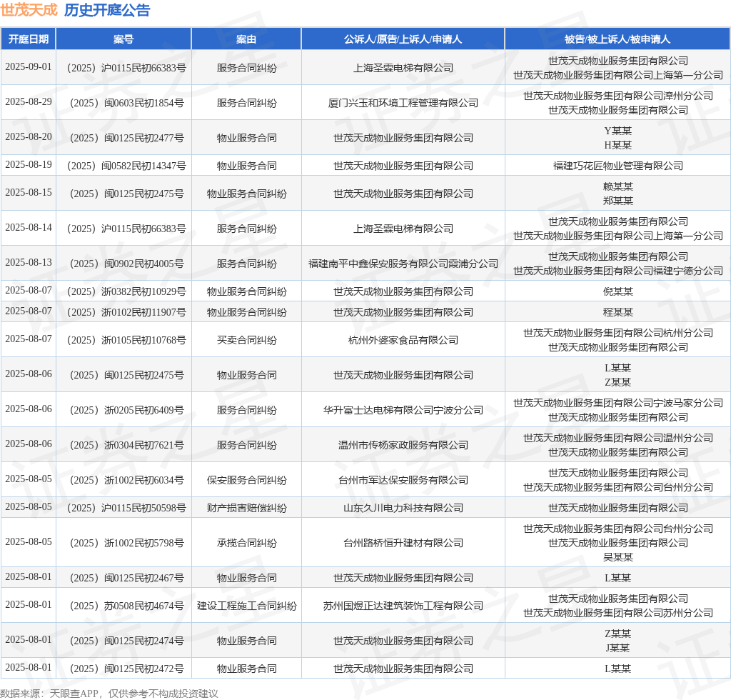The height and width of the screenshot is (700, 731).
Task: Select the 财产损害赔偿纠纷 cause cell
Action: tap(246, 509)
